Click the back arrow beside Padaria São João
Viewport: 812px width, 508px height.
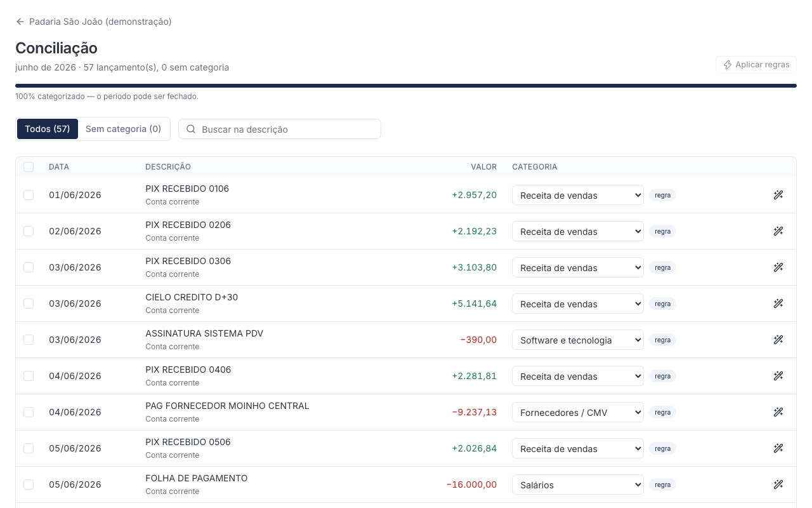point(20,22)
